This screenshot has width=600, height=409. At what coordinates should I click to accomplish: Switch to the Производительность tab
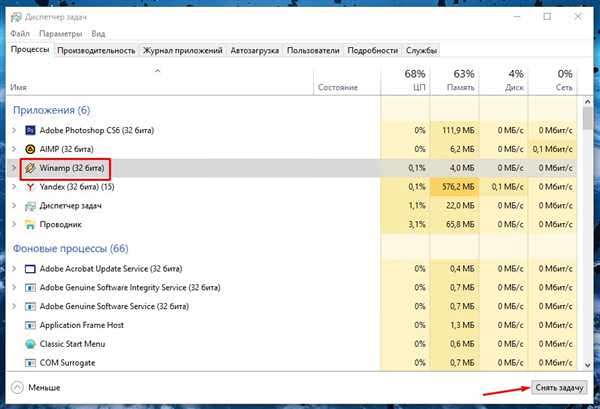[x=96, y=51]
